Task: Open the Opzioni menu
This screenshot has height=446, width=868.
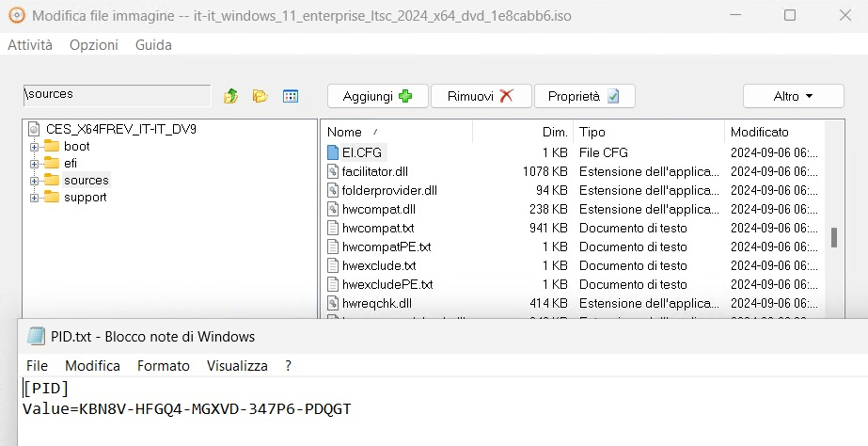Action: [93, 45]
